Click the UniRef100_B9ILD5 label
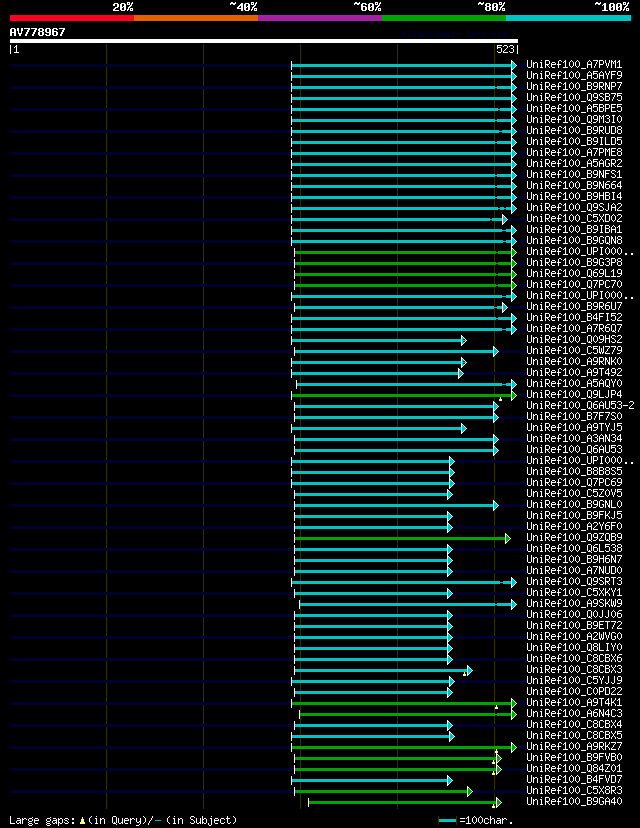This screenshot has width=640, height=828. [574, 142]
